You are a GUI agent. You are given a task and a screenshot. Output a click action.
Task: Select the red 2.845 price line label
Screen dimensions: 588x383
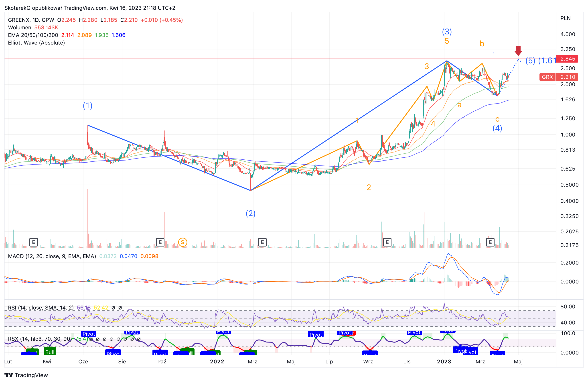(x=567, y=59)
